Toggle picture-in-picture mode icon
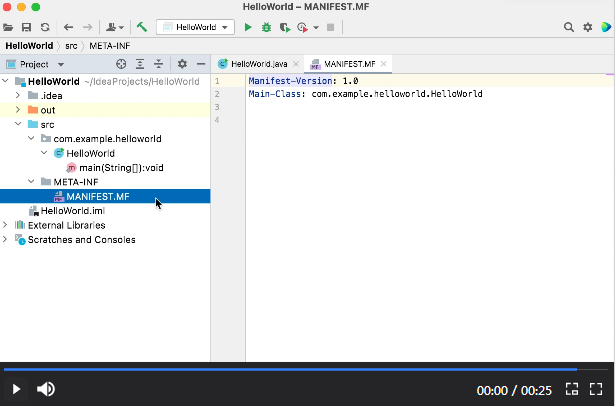The height and width of the screenshot is (406, 615). click(572, 390)
